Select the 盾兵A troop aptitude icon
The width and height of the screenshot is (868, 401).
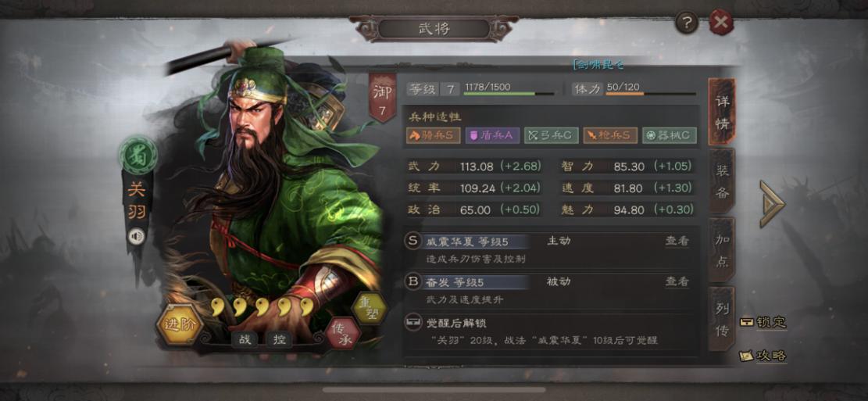(x=492, y=136)
